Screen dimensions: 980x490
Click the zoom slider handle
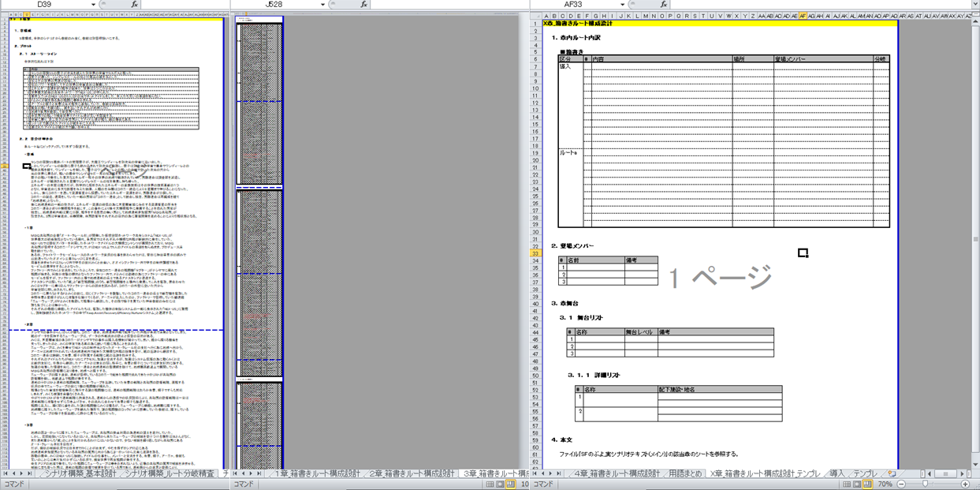pyautogui.click(x=925, y=484)
